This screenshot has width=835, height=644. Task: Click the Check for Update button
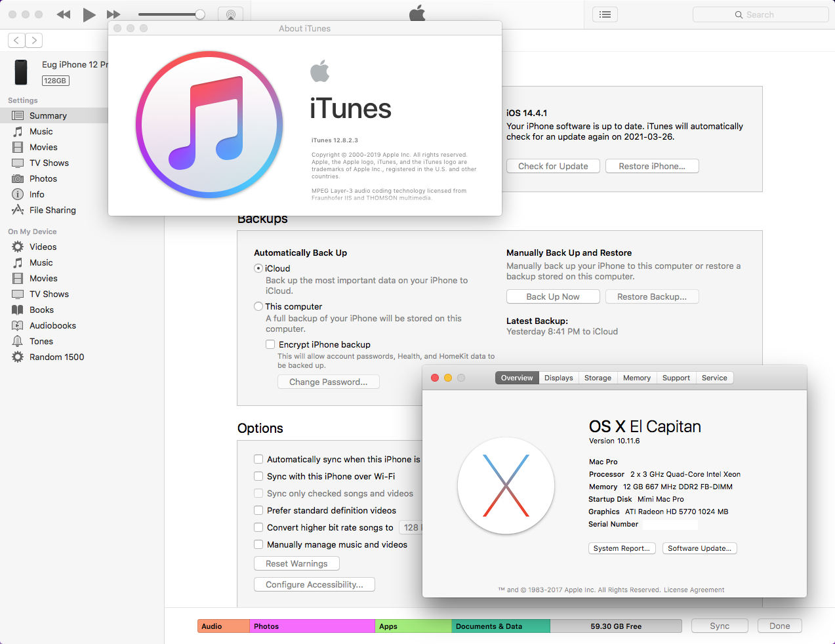(x=553, y=166)
